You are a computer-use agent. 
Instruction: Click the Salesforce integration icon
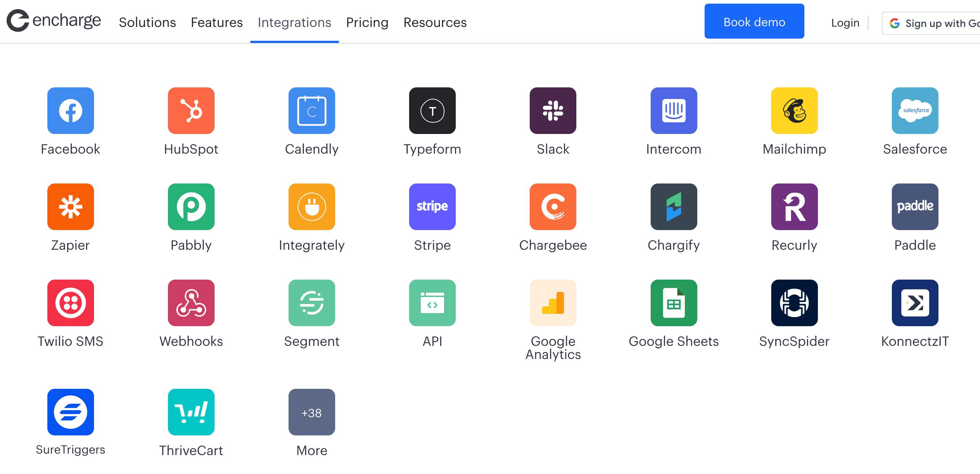coord(914,111)
